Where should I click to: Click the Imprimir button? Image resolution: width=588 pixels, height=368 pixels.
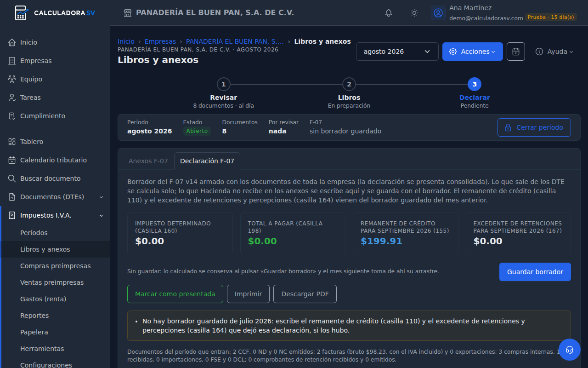pos(248,294)
